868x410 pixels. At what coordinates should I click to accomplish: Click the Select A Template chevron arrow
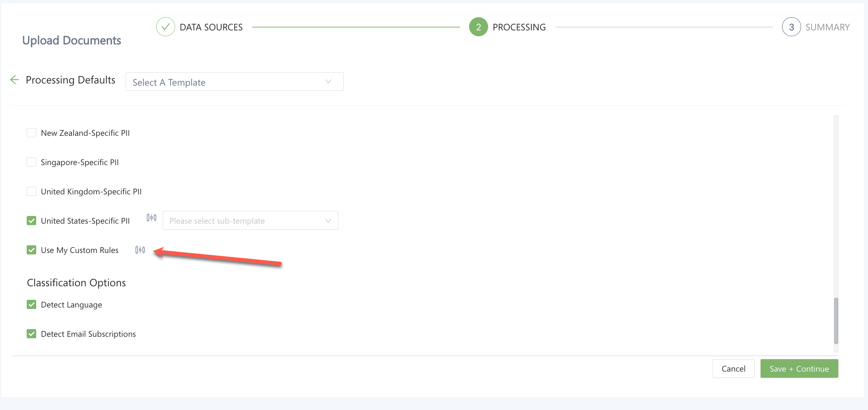(328, 82)
